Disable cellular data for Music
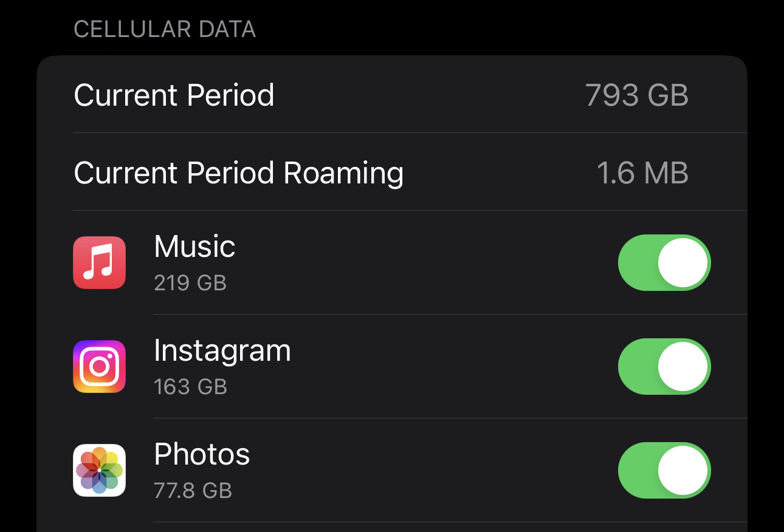This screenshot has height=532, width=784. tap(664, 262)
